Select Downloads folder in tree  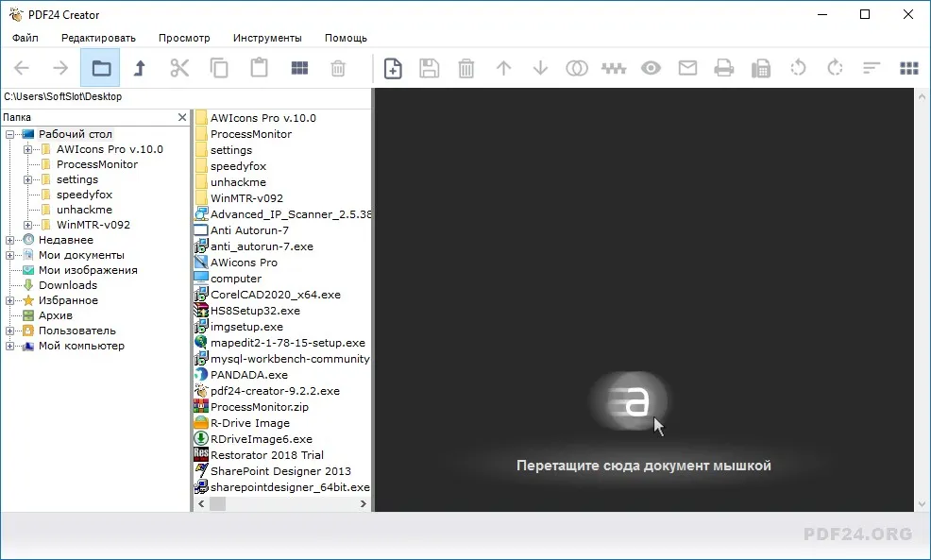[68, 285]
